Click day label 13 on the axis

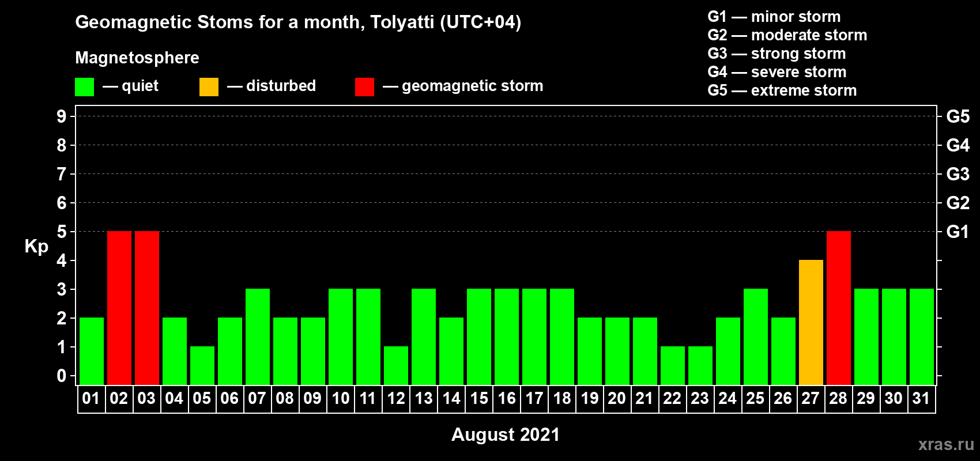[x=423, y=398]
